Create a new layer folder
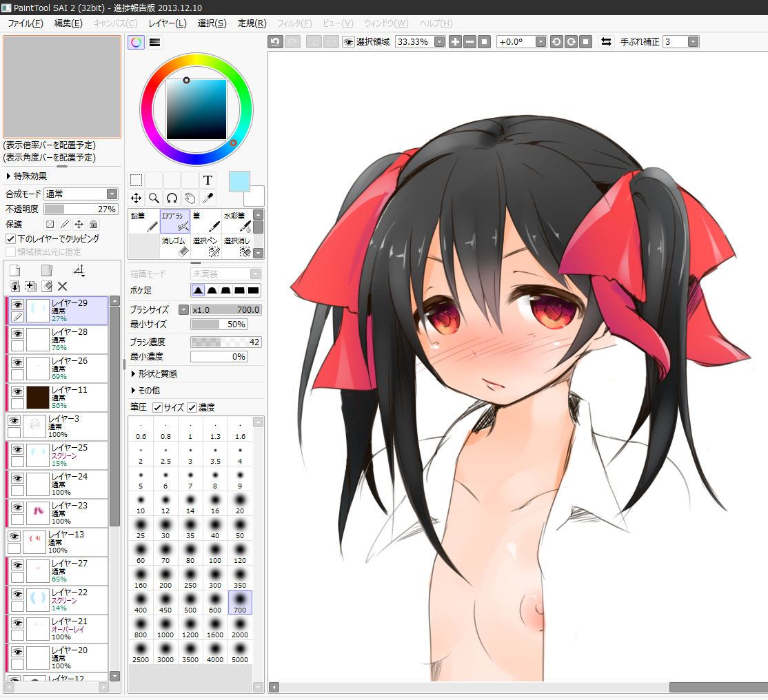This screenshot has height=700, width=768. tap(46, 270)
